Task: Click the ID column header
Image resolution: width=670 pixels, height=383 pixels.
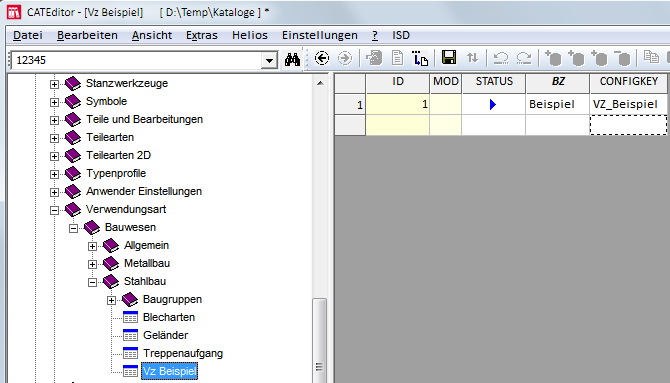Action: [x=398, y=83]
